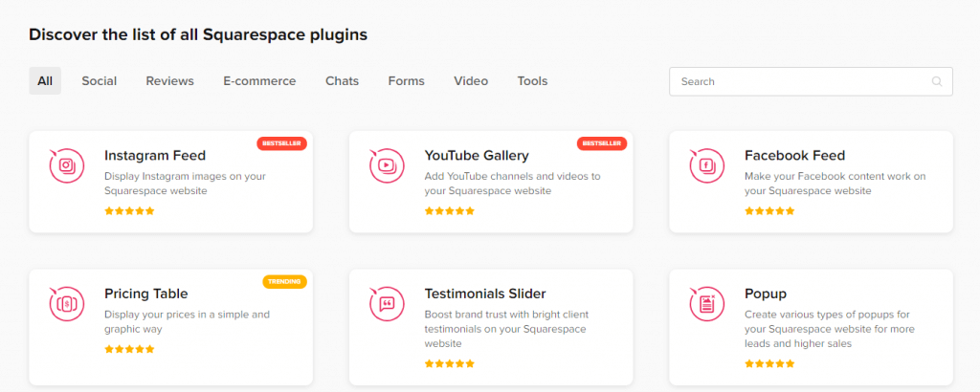Select the All category tab
The width and height of the screenshot is (980, 392).
(45, 81)
